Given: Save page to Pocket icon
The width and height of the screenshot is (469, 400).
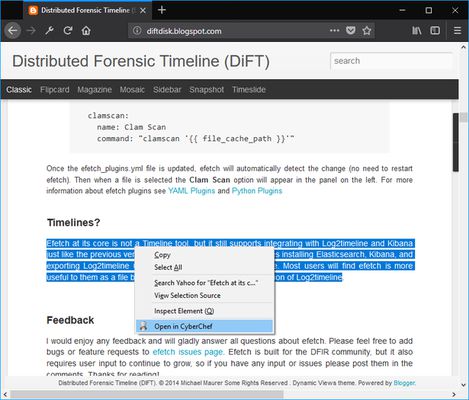Looking at the screenshot, I should coord(350,31).
